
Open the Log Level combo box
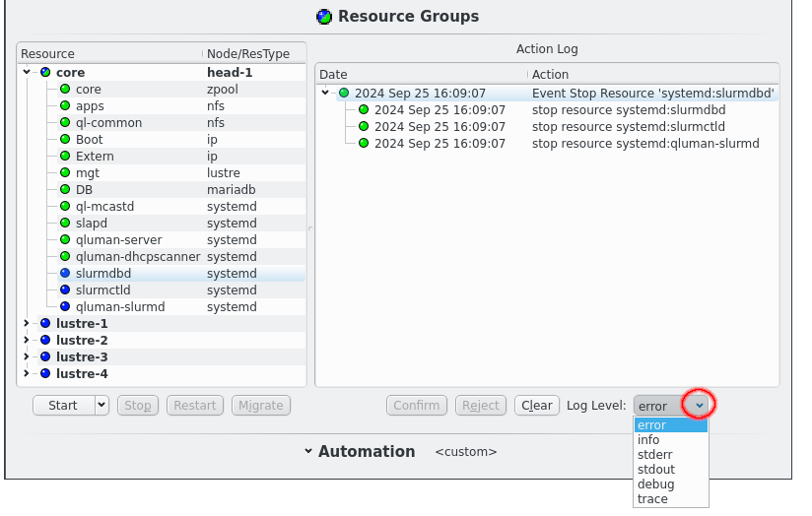coord(672,406)
